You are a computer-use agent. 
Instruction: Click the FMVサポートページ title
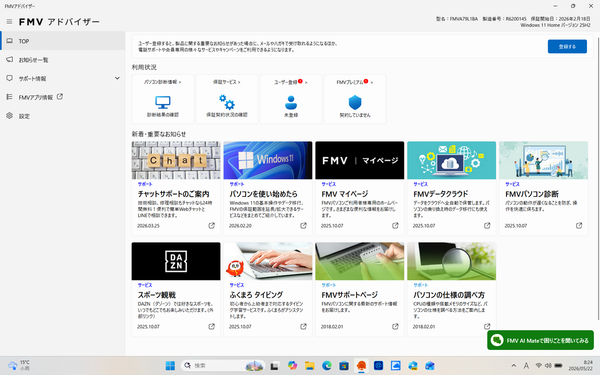pyautogui.click(x=349, y=295)
